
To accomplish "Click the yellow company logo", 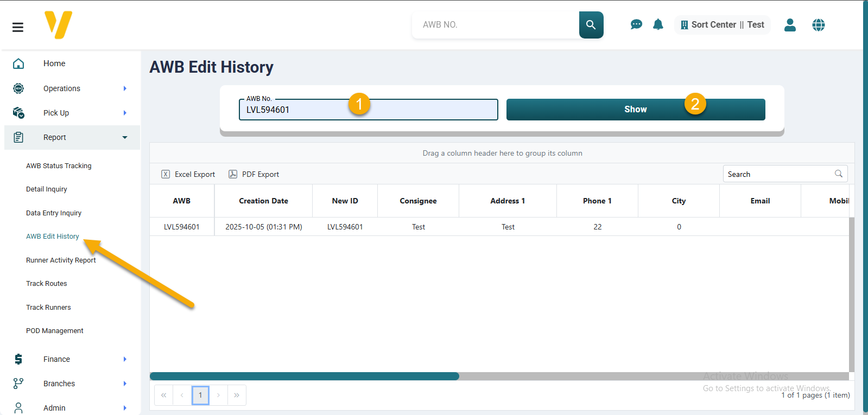I will pos(58,25).
